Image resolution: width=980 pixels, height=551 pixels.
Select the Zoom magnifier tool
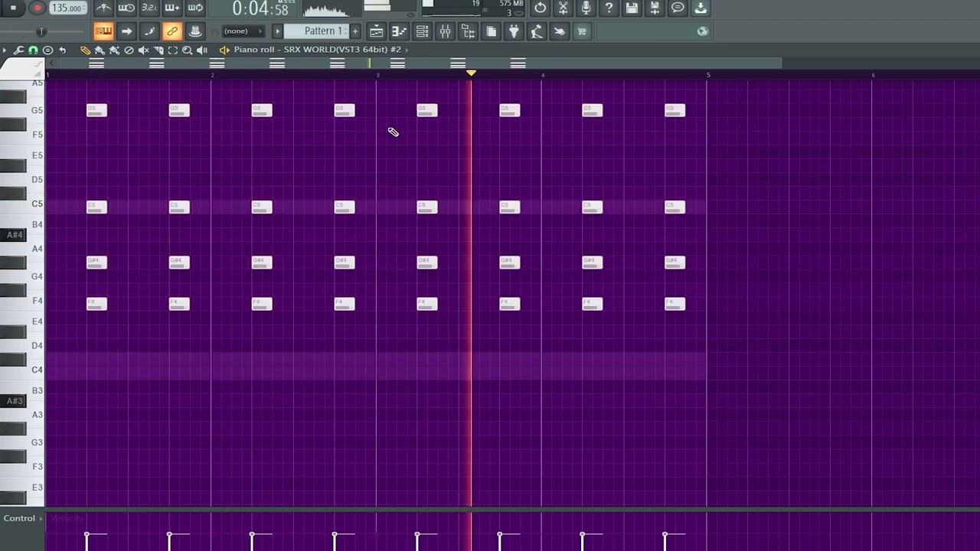tap(188, 50)
